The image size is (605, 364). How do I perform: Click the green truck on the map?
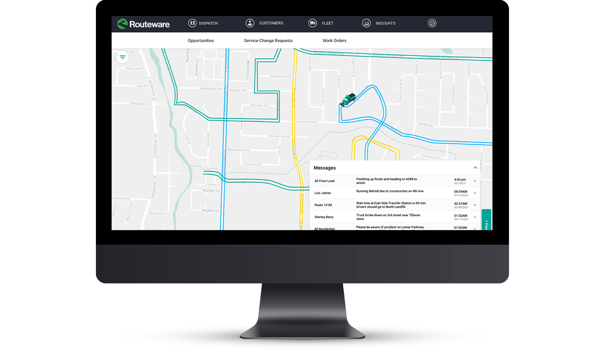[348, 99]
